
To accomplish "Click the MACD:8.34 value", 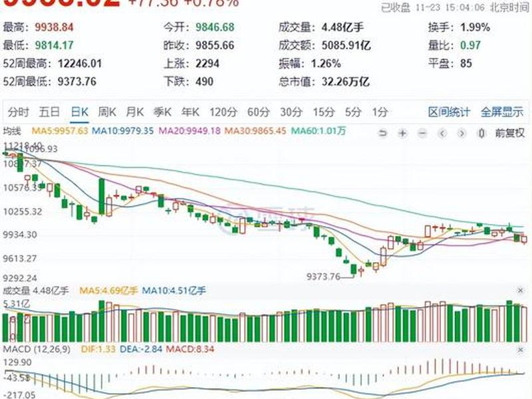I will click(x=190, y=349).
